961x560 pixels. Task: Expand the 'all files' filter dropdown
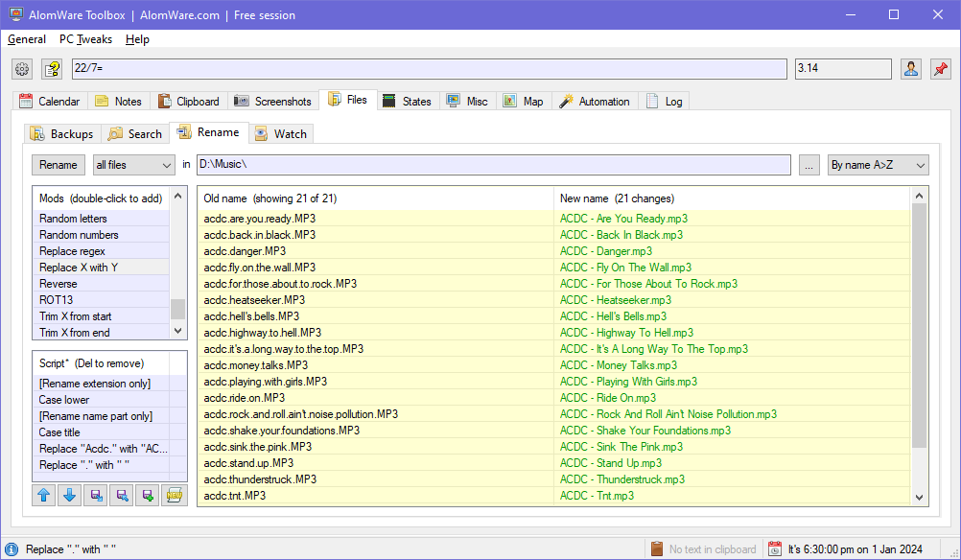[x=133, y=165]
